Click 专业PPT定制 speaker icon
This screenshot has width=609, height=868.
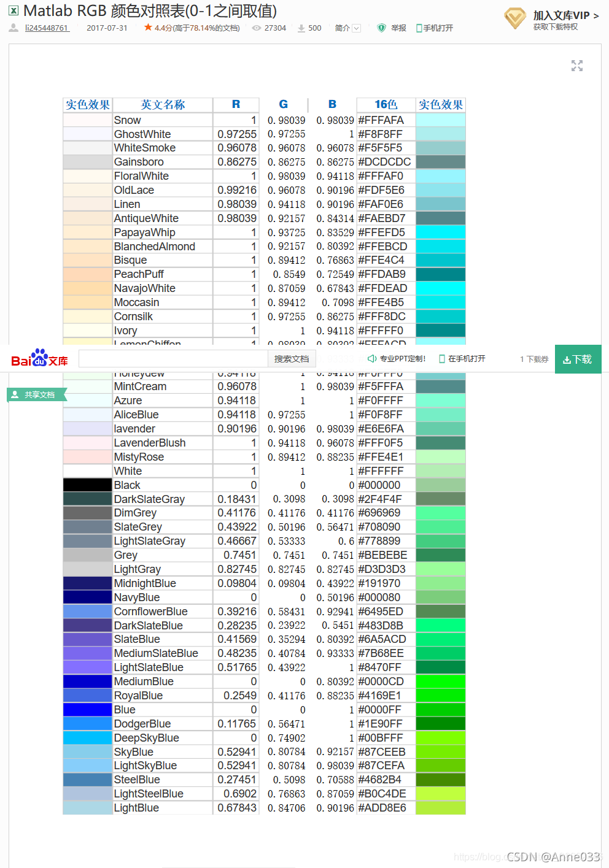coord(371,359)
